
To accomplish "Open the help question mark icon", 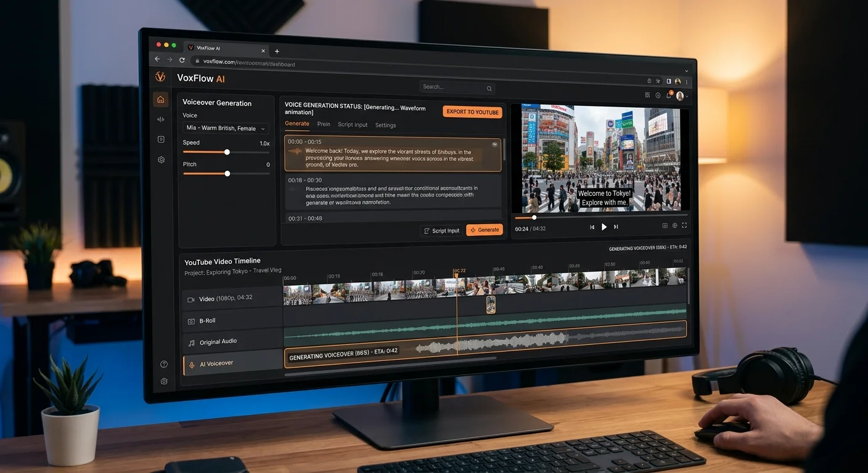I will point(164,364).
